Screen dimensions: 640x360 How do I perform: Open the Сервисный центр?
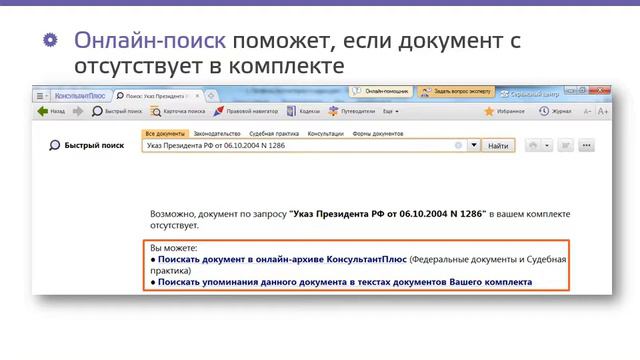point(530,94)
